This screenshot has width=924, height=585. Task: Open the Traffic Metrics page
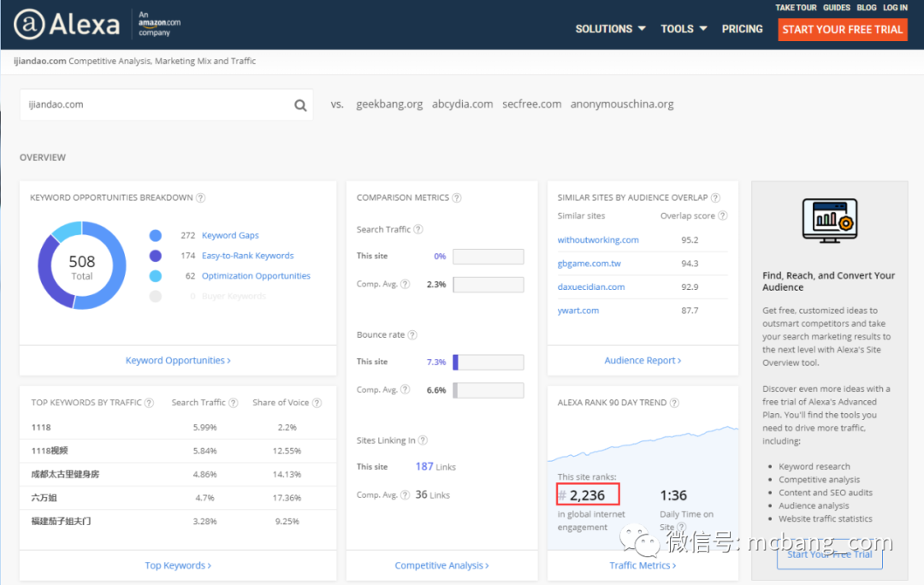[x=643, y=564]
